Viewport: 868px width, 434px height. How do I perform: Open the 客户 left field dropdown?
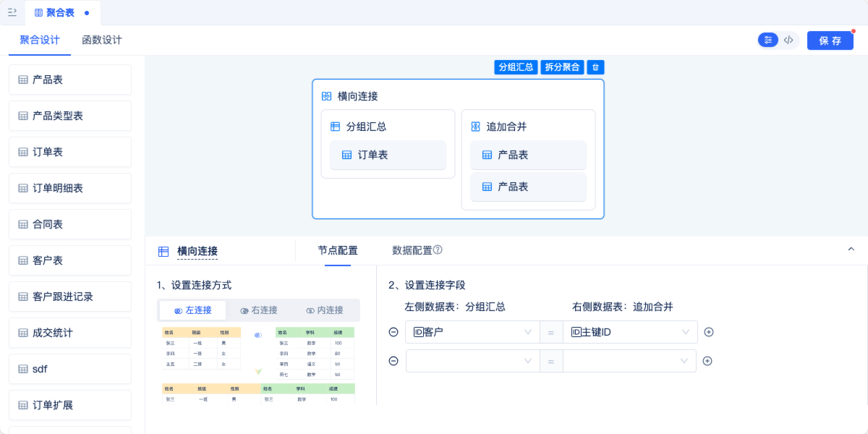click(x=472, y=332)
